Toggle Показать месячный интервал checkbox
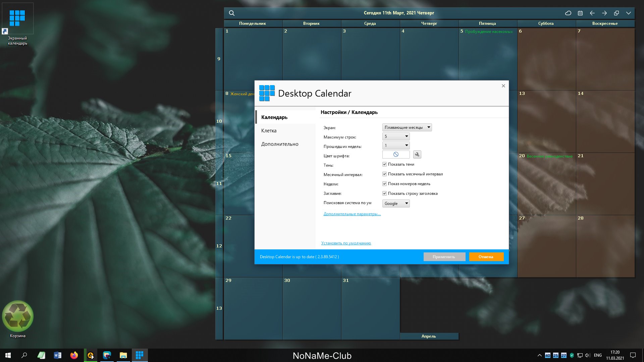644x362 pixels. click(384, 174)
